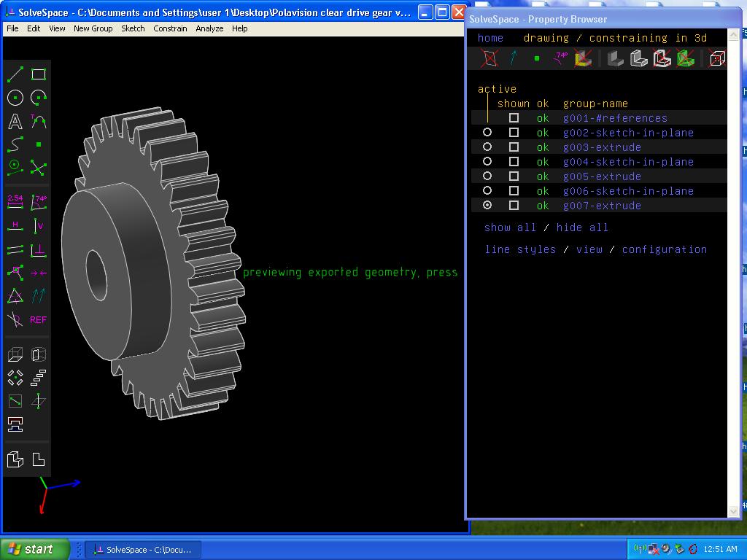Image resolution: width=747 pixels, height=560 pixels.
Task: Toggle shown checkbox for g003-extrude
Action: tap(514, 147)
